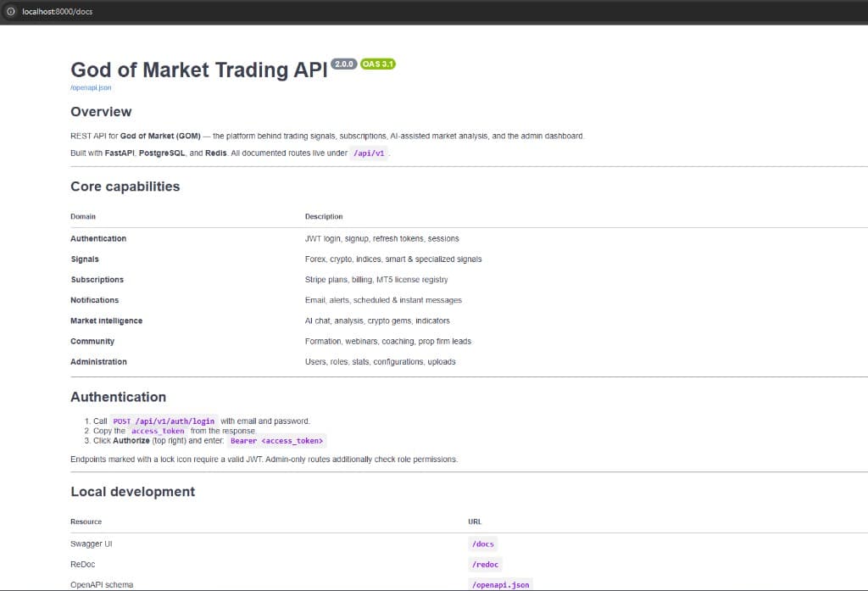This screenshot has width=868, height=591.
Task: Click the POST /api/v1/auth/login code snippet
Action: point(164,421)
